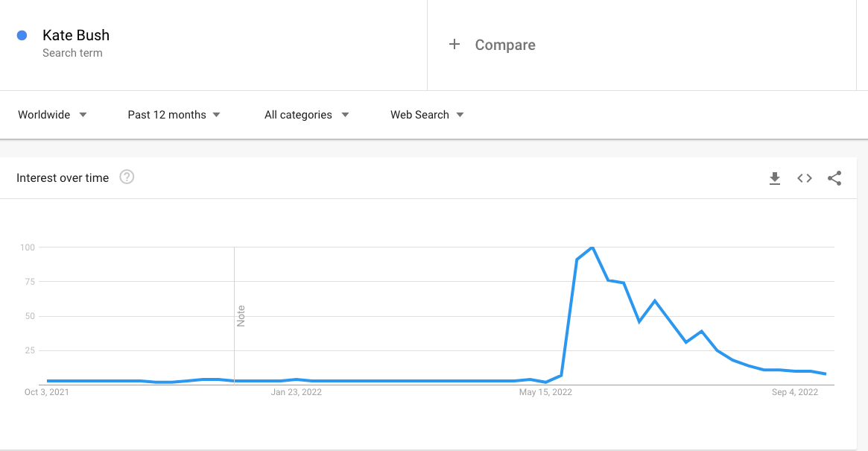
Task: Open help for Interest over time
Action: click(x=127, y=177)
